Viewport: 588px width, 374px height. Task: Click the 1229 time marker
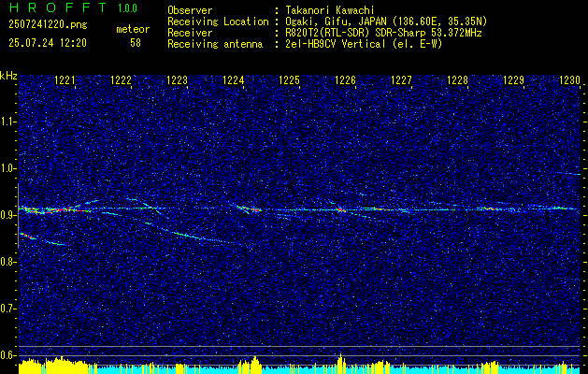point(514,80)
